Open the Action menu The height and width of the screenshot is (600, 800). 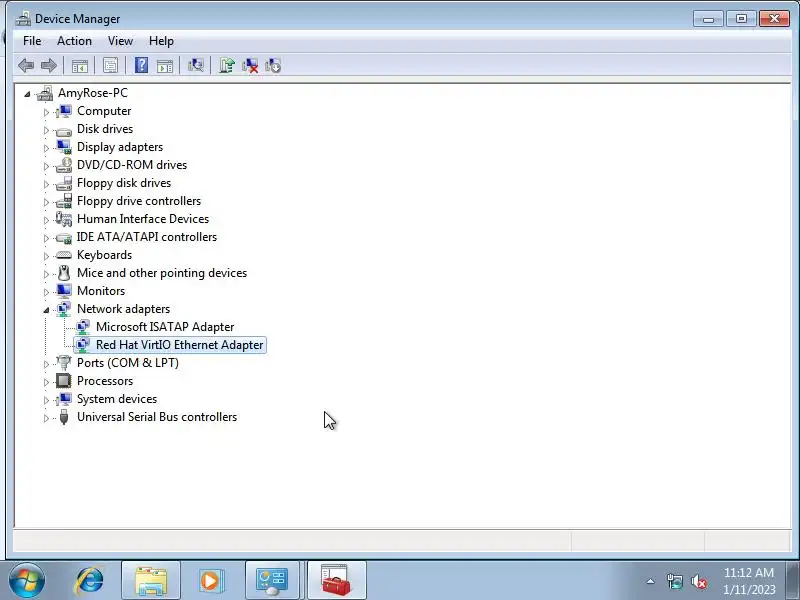74,41
